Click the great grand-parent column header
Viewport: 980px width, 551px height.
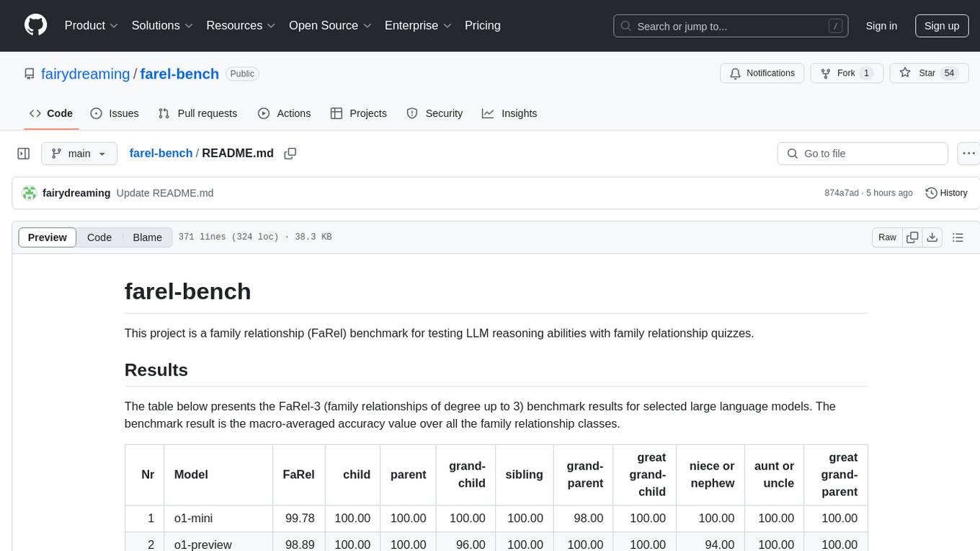click(x=837, y=475)
